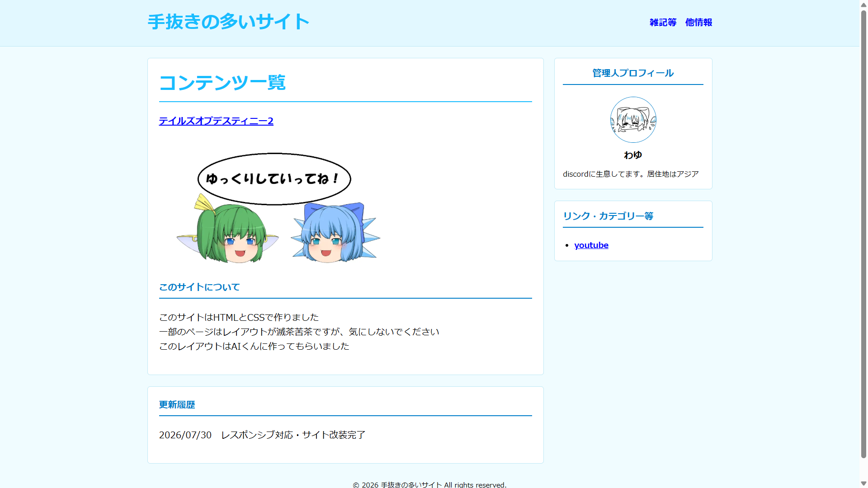The image size is (868, 488).
Task: Click the profile name わゆ
Action: (633, 155)
